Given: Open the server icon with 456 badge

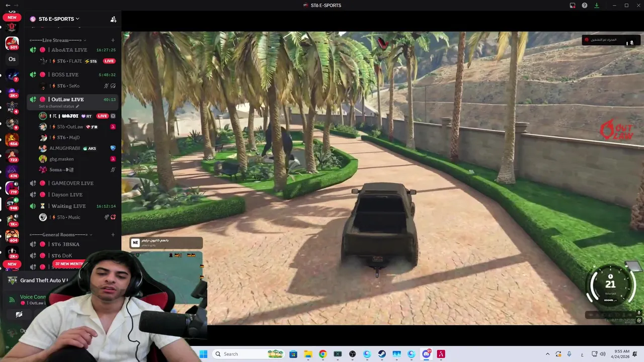Looking at the screenshot, I should [x=12, y=139].
